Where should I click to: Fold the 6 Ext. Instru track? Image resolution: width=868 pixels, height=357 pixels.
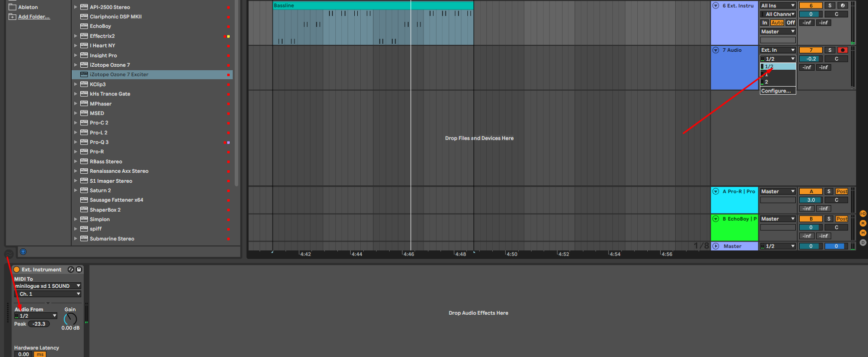pyautogui.click(x=716, y=6)
